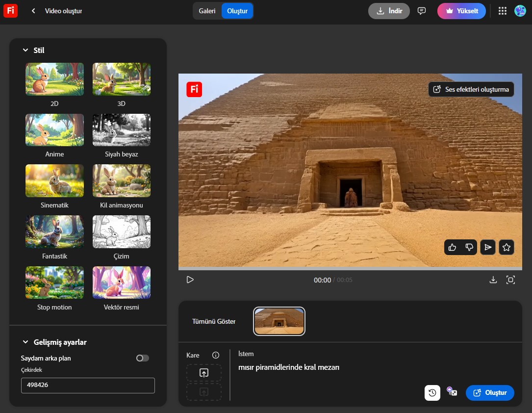Click the download icon below the video

coord(493,280)
